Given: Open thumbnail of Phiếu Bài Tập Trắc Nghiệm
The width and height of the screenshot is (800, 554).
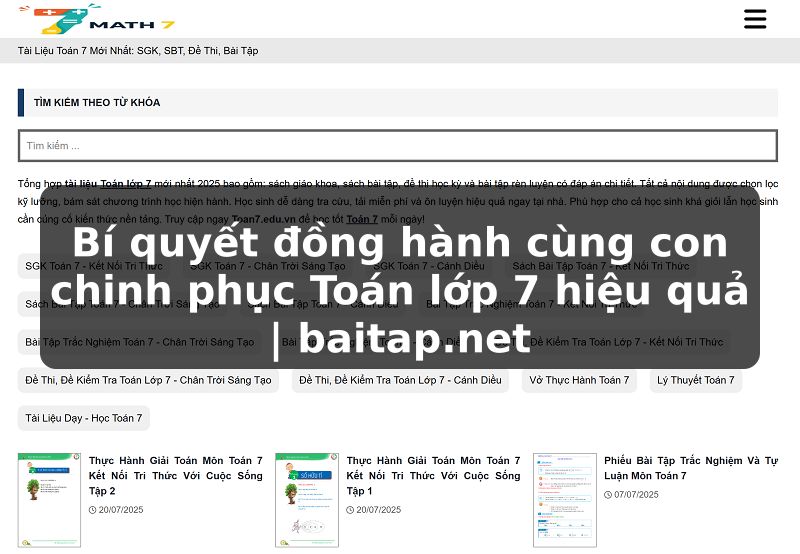Looking at the screenshot, I should (565, 500).
